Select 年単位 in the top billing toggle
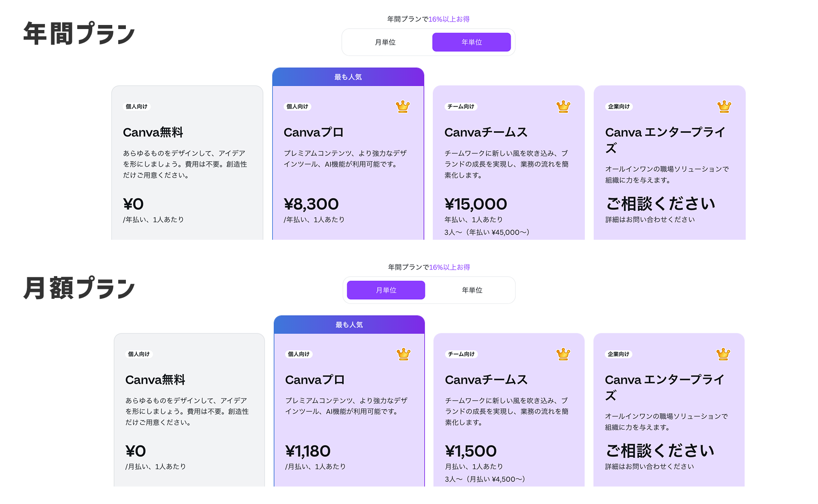Screen dimensions: 818x504 (x=471, y=42)
